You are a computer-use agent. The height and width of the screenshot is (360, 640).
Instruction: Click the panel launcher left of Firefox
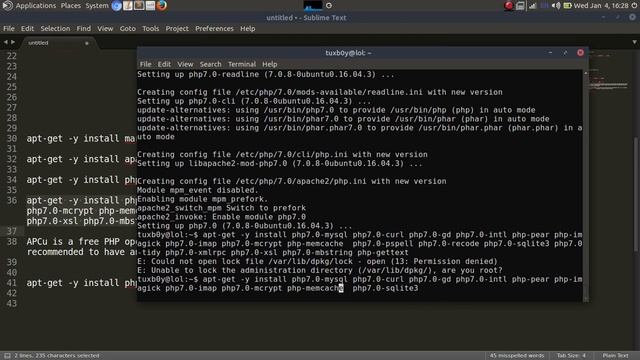pyautogui.click(x=151, y=6)
